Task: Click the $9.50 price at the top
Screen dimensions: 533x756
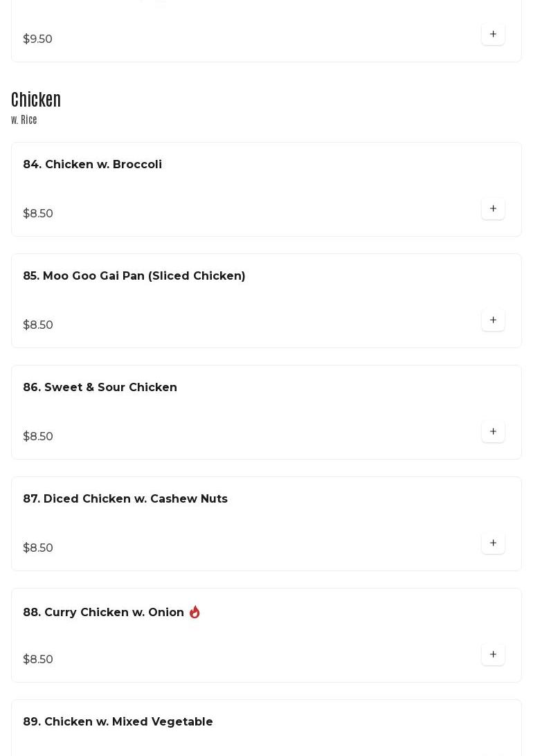Action: point(37,39)
